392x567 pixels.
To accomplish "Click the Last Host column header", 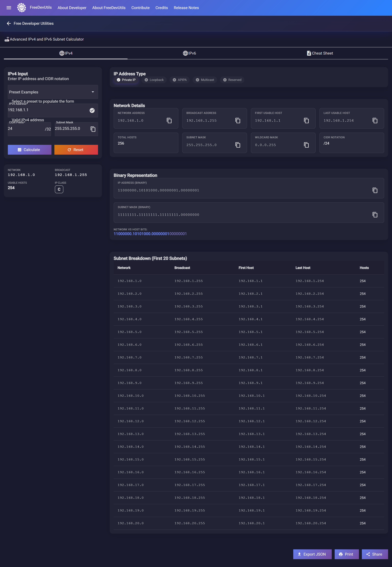I will [303, 268].
